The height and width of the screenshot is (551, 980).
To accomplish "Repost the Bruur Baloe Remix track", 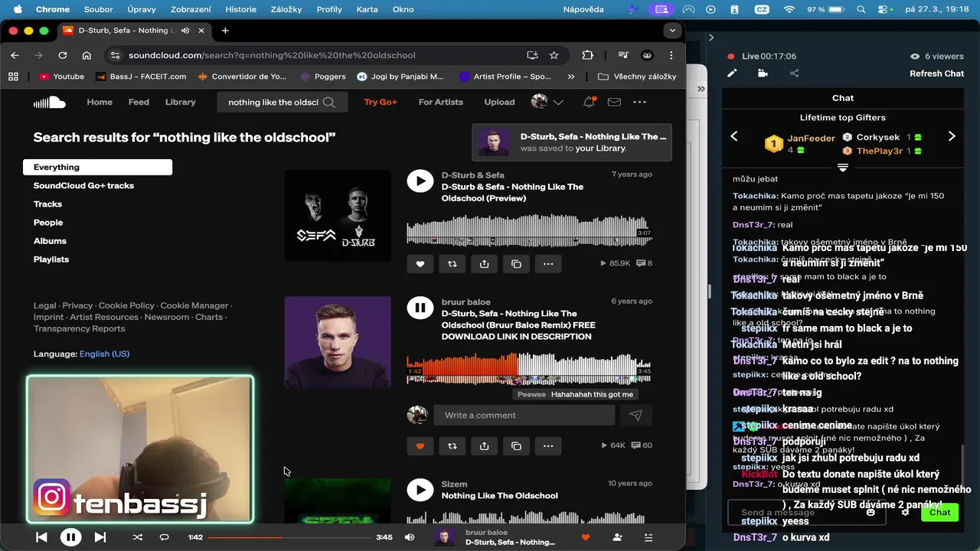I will 452,445.
